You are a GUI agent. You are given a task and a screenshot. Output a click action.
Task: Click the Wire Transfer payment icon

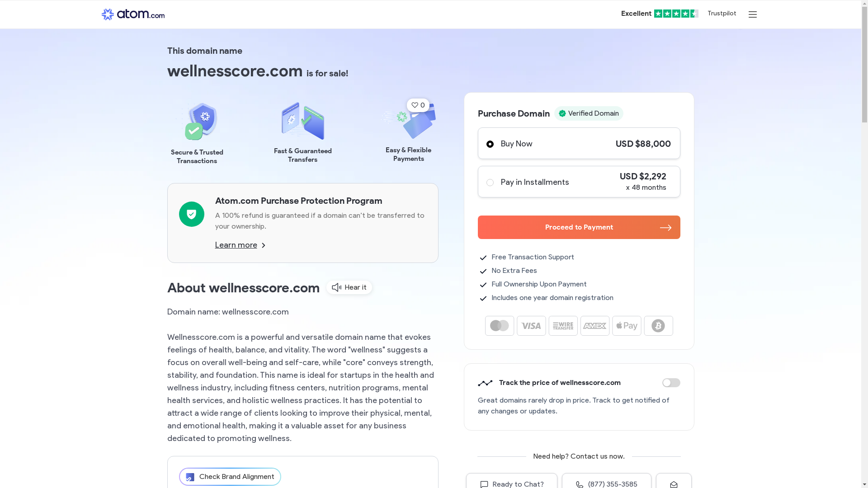click(x=563, y=326)
